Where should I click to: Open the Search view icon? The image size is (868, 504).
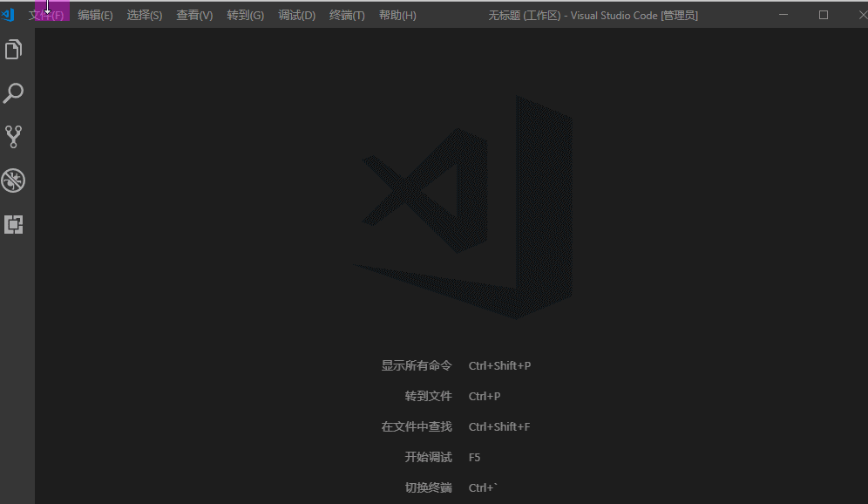(13, 93)
